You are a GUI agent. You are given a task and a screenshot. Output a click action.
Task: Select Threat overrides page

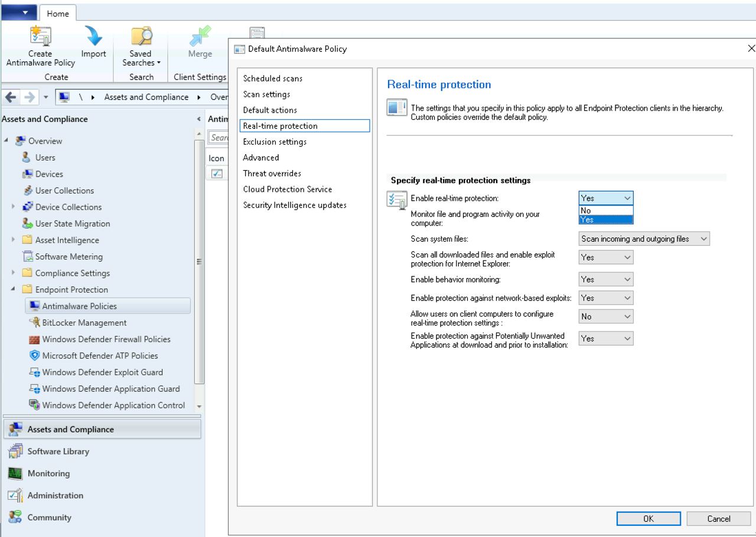click(x=272, y=173)
